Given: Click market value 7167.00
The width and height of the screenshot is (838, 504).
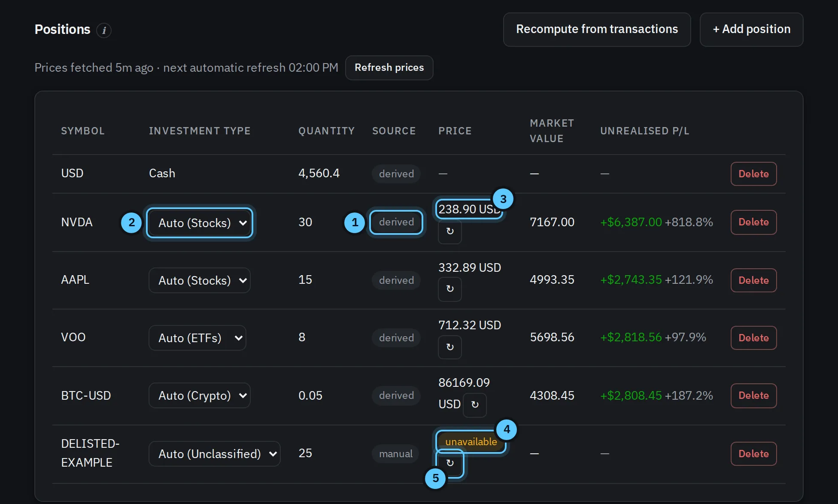Looking at the screenshot, I should 552,222.
